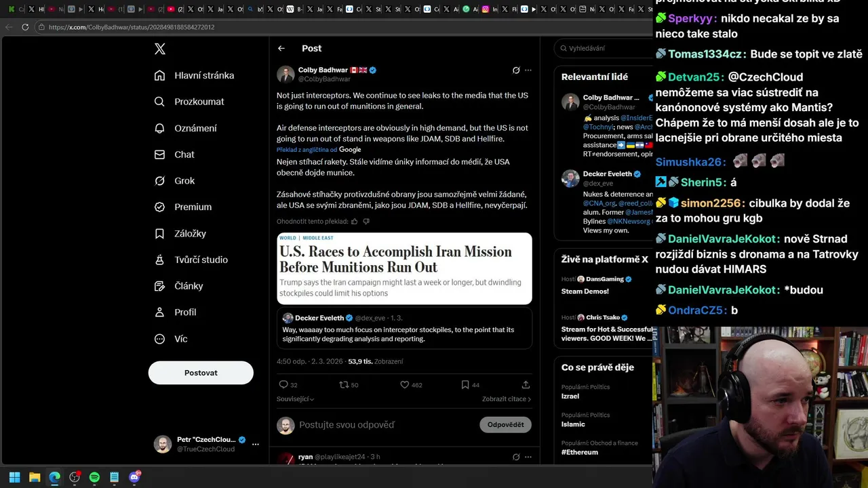Open Spotify from taskbar
This screenshot has height=488, width=868.
94,477
